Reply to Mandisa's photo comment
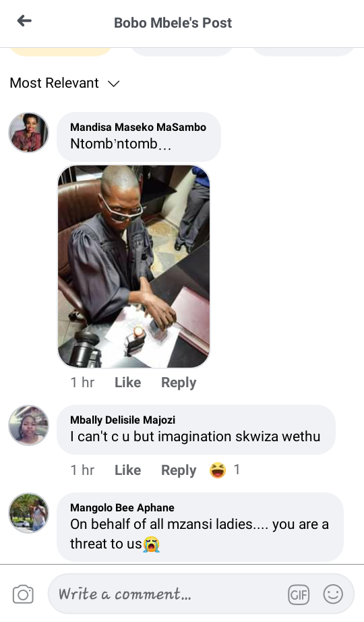 pos(179,383)
